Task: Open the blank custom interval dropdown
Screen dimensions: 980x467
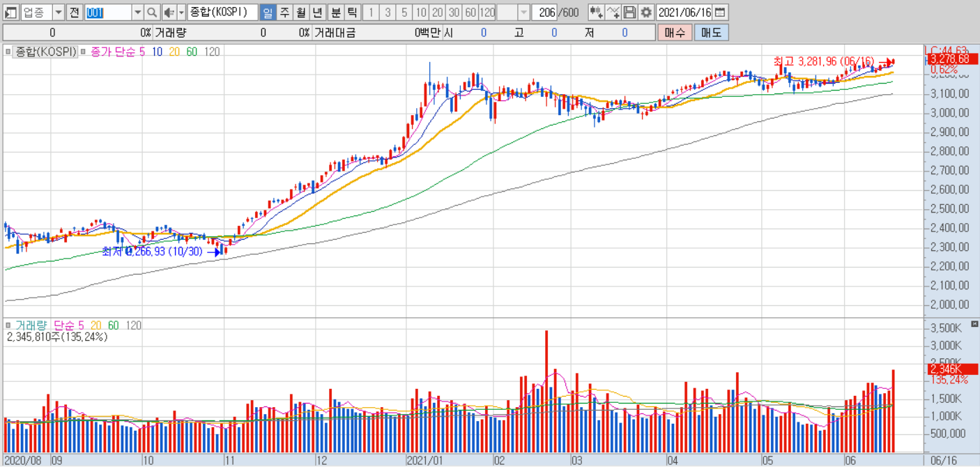Action: (523, 13)
